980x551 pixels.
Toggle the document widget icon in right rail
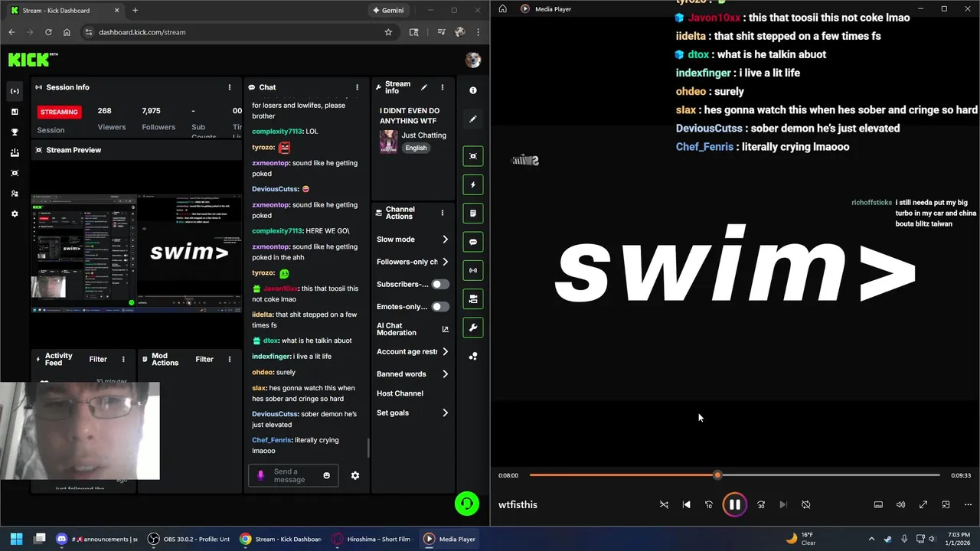473,214
